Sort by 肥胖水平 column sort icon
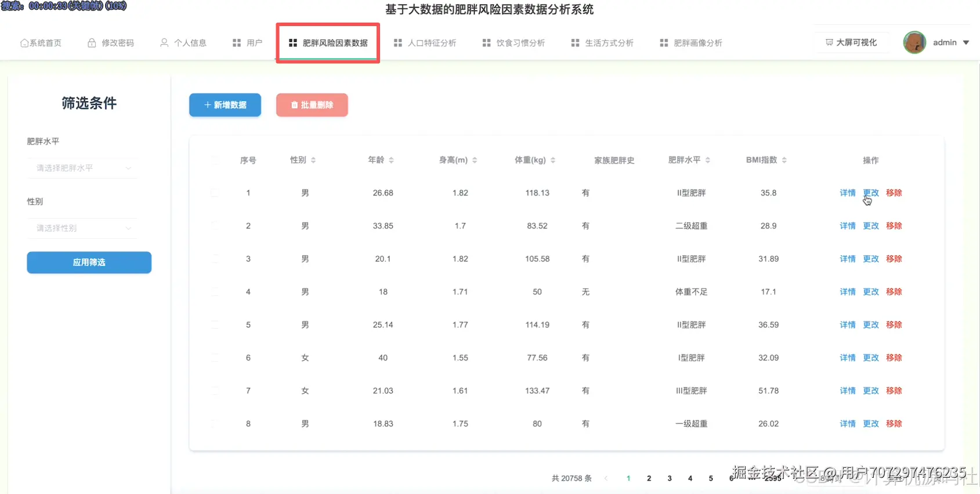Image resolution: width=980 pixels, height=494 pixels. click(x=708, y=160)
